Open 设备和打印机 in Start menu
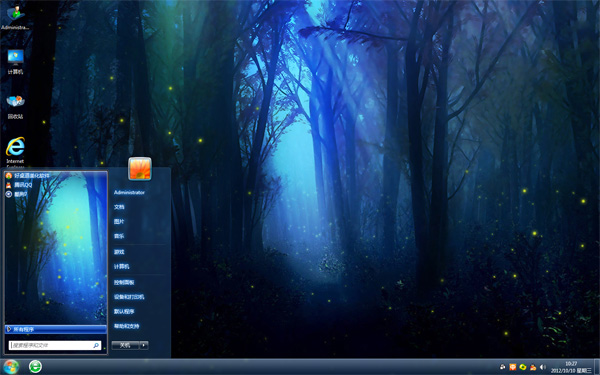The image size is (600, 375). (129, 297)
